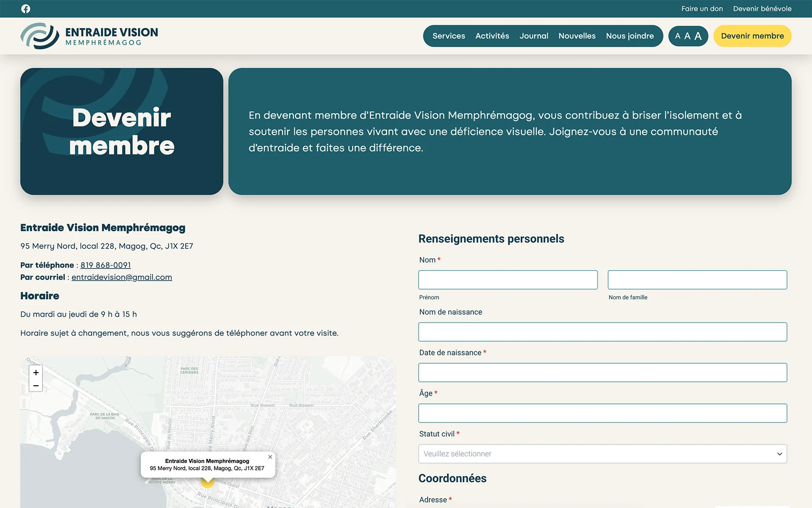Click the Coordonnées heading
The image size is (812, 508).
pos(452,478)
